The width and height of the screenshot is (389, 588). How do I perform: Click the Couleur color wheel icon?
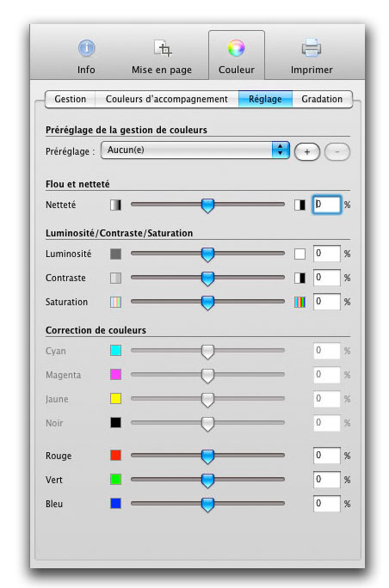(237, 48)
